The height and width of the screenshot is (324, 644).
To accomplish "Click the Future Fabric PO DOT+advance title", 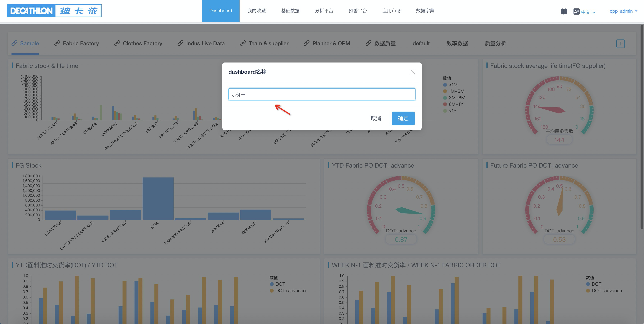I will pyautogui.click(x=534, y=165).
